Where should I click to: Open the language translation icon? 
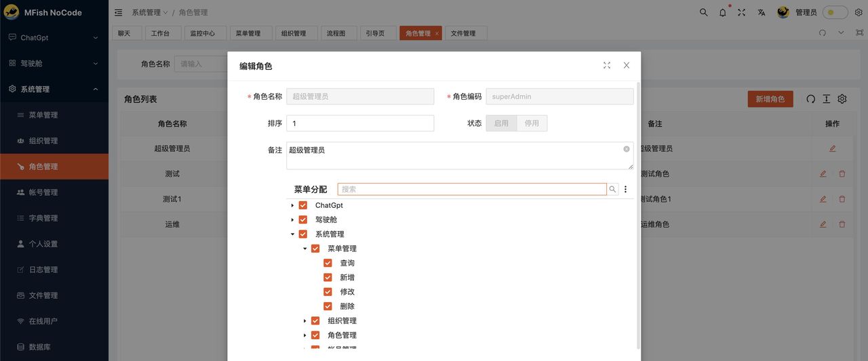[762, 12]
